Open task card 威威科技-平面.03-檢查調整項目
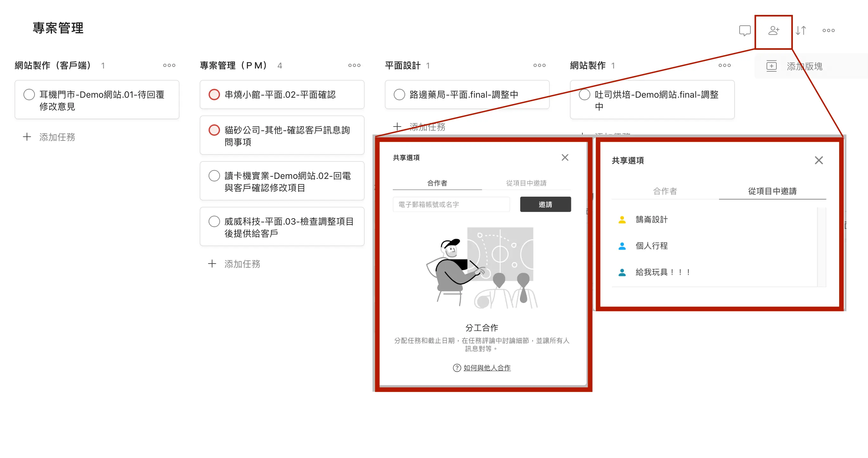Viewport: 868px width, 458px height. coord(282,226)
